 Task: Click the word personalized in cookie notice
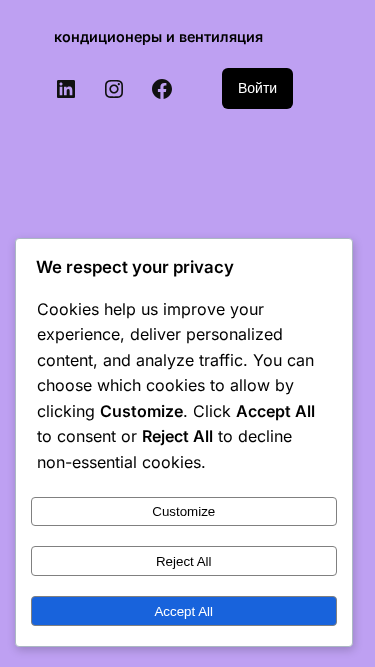click(x=234, y=335)
